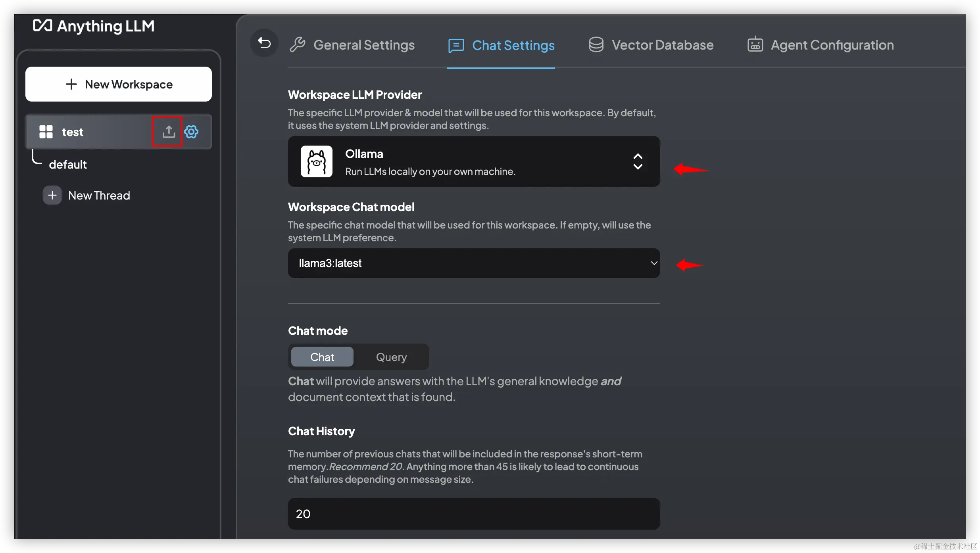Screen dimensions: 980x553
Task: Click the Ollama llama logo icon
Action: click(316, 161)
